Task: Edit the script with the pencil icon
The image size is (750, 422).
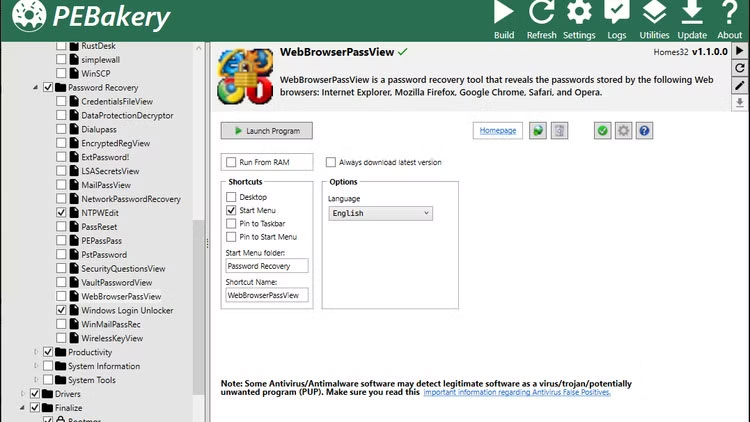Action: coord(739,85)
